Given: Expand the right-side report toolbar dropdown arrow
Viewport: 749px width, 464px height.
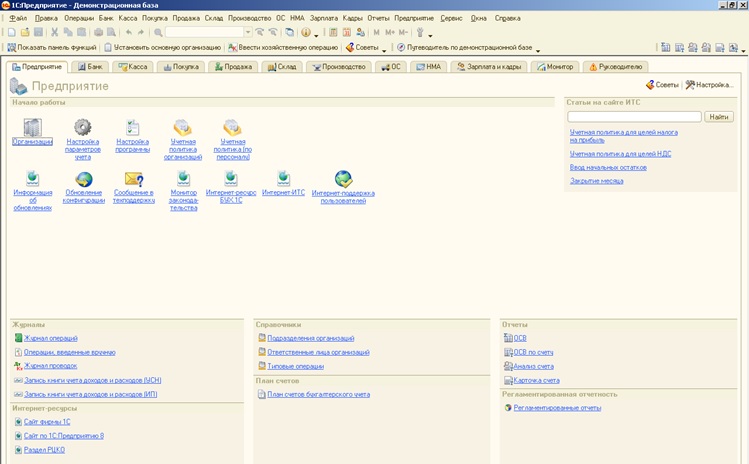Looking at the screenshot, I should pyautogui.click(x=743, y=50).
